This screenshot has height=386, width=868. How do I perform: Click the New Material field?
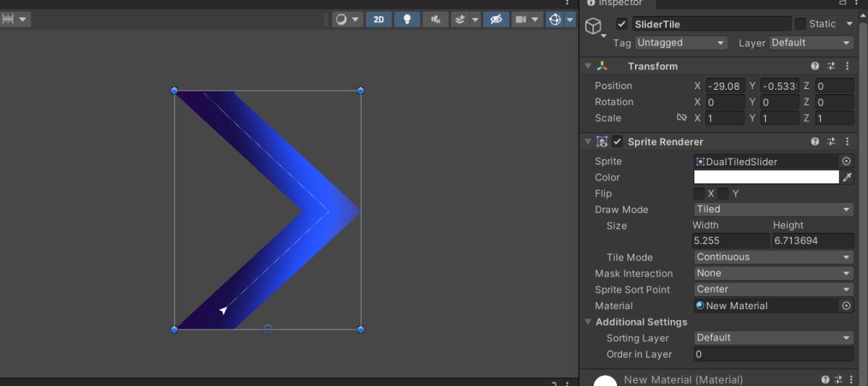coord(767,306)
